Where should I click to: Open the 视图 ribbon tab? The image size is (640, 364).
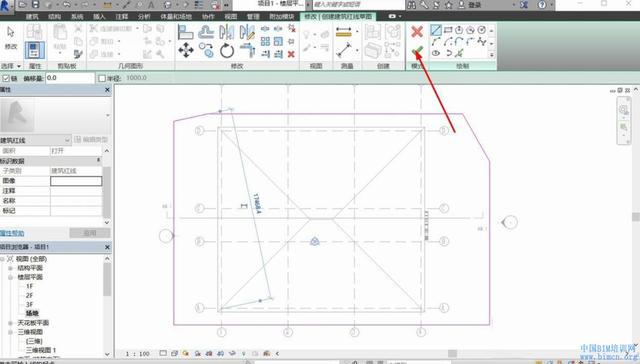[x=231, y=16]
